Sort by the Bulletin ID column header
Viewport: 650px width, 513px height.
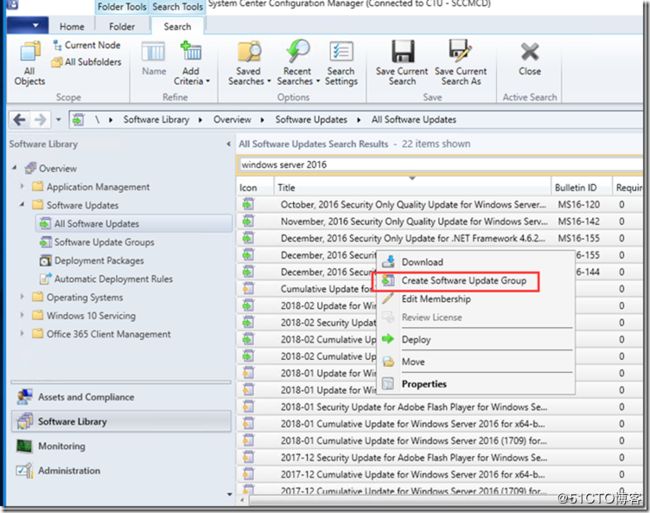(582, 188)
